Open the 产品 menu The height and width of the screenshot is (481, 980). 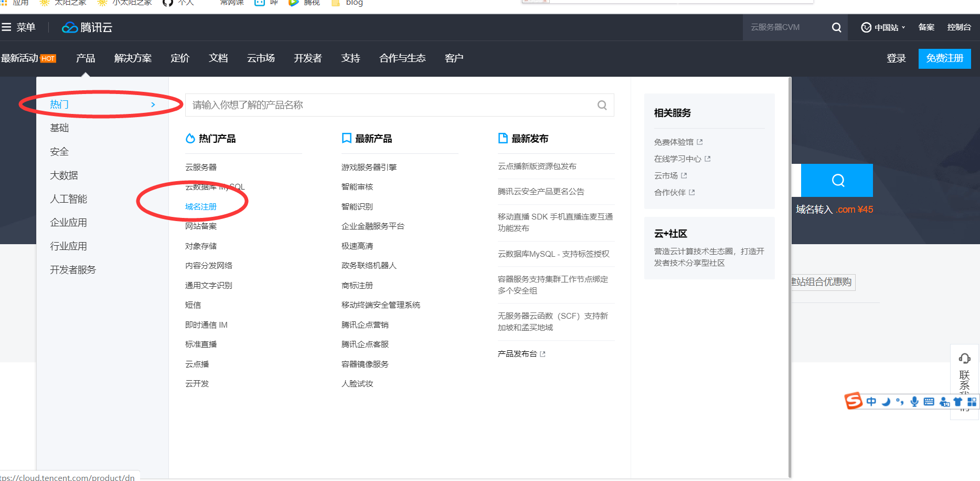[86, 58]
